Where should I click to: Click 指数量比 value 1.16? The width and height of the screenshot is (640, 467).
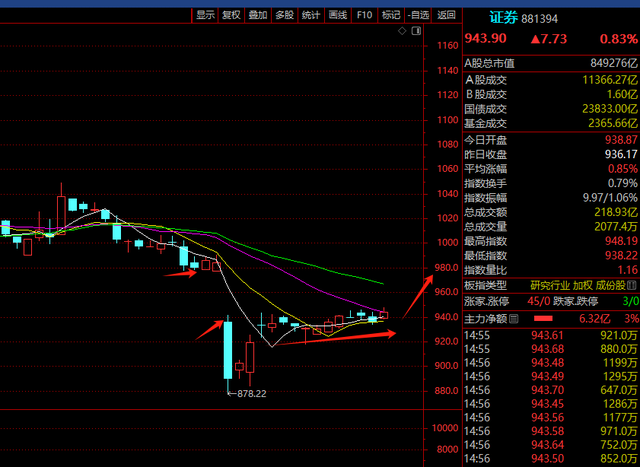(627, 270)
